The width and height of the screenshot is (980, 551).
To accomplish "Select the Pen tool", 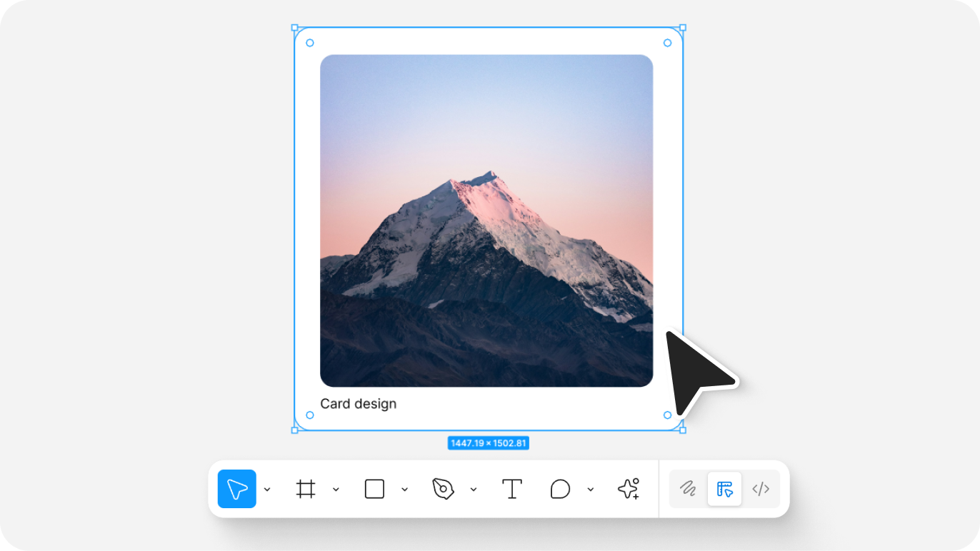I will 443,489.
